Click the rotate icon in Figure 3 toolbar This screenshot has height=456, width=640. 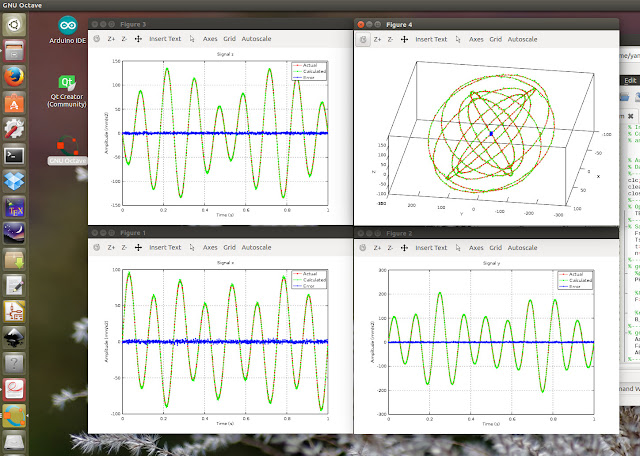[97, 39]
